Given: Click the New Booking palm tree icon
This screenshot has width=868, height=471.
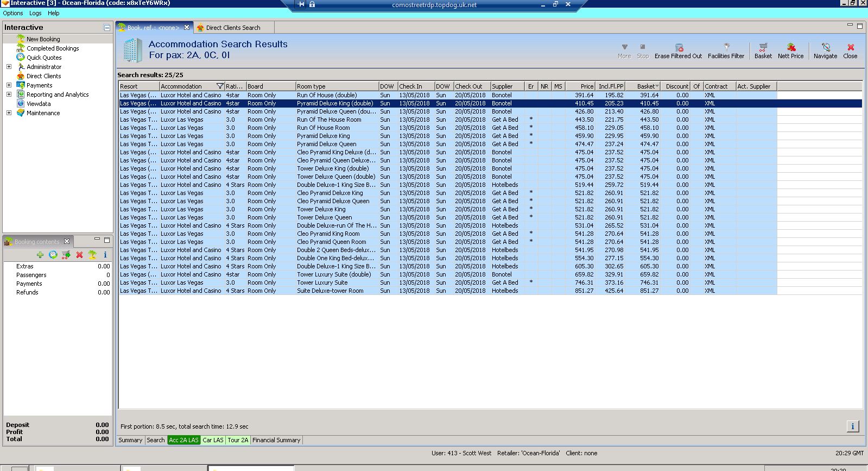Looking at the screenshot, I should coord(21,39).
